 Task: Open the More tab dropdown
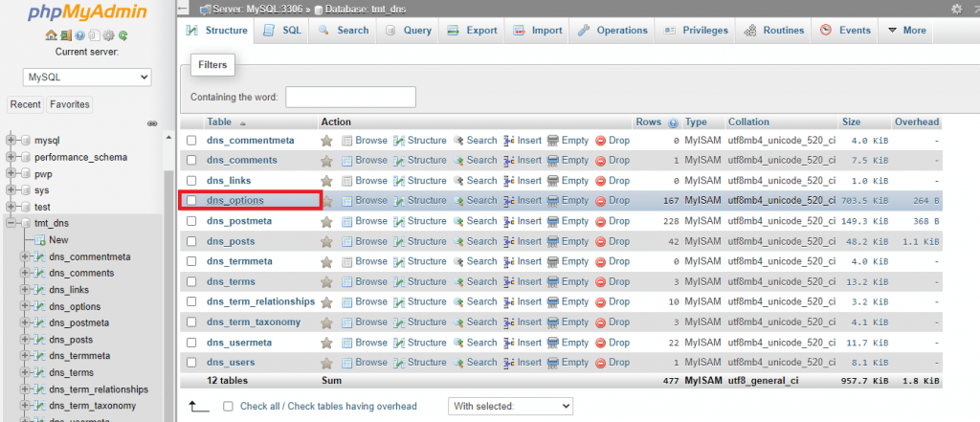coord(906,30)
